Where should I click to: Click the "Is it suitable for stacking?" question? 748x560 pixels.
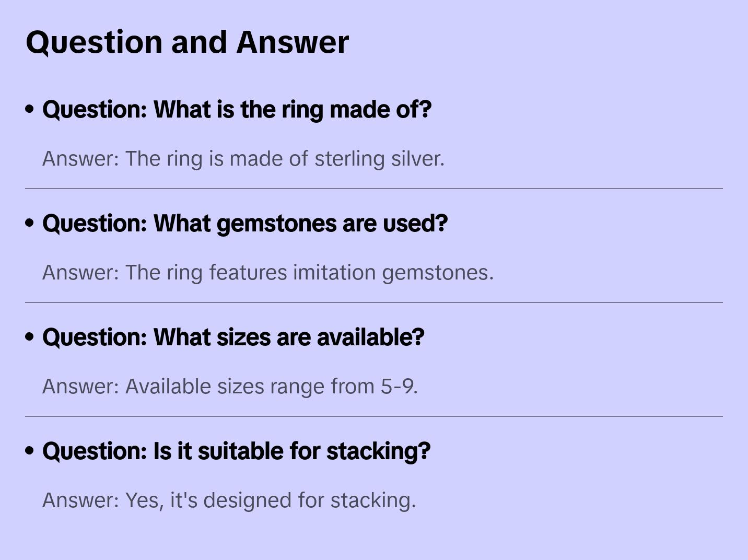tap(236, 451)
